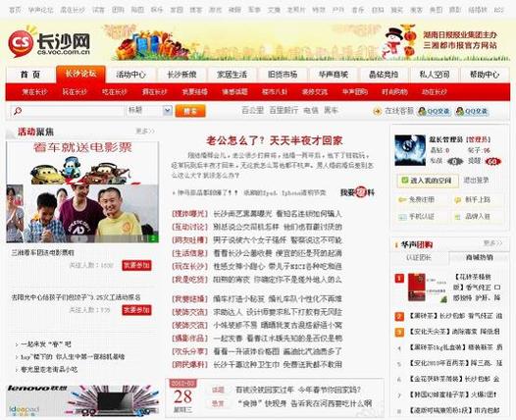
Task: Open the 【韩国K蜂蜜柚子茶】 product link
Action: pos(453,394)
